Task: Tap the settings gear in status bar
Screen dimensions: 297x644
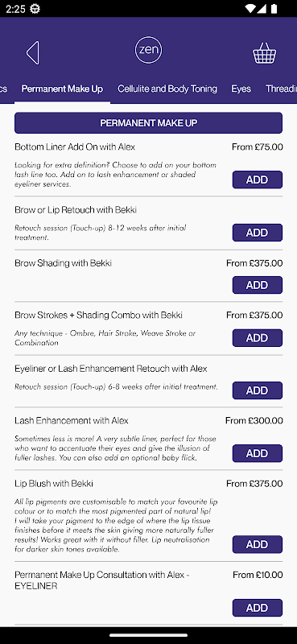Action: click(35, 9)
